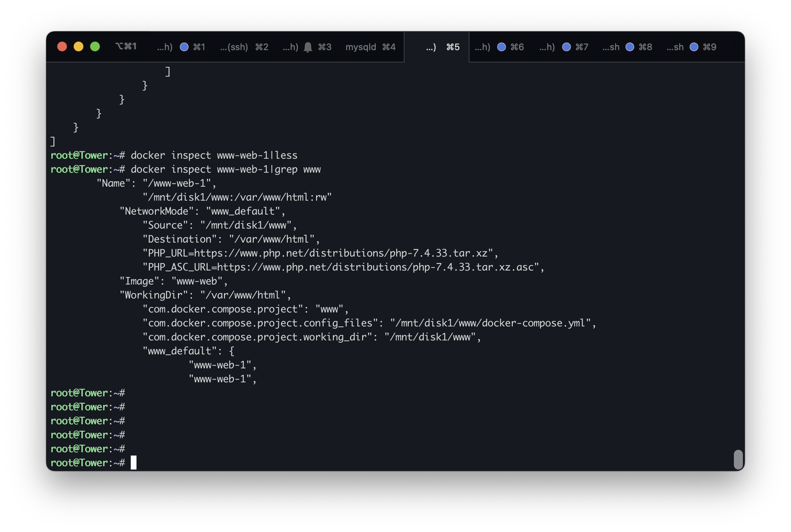Click the ⌥⌘1 window number indicator
Screen dimensions: 791x532
(126, 46)
